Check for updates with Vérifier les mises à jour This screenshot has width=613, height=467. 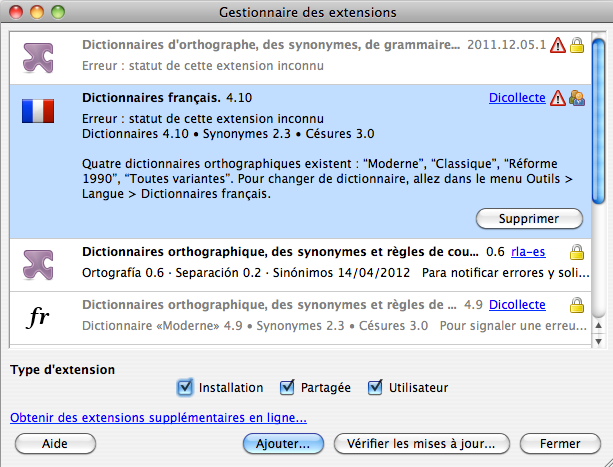click(421, 442)
